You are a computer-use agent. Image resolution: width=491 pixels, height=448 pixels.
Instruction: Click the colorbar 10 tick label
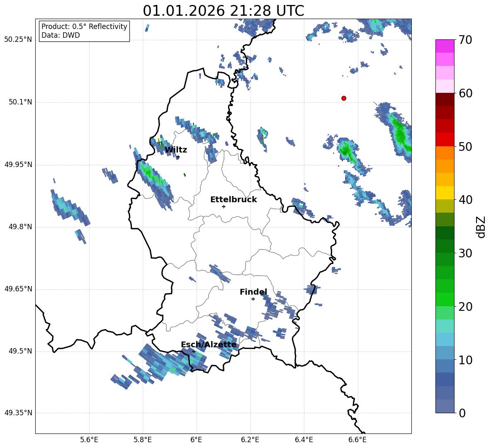click(465, 360)
